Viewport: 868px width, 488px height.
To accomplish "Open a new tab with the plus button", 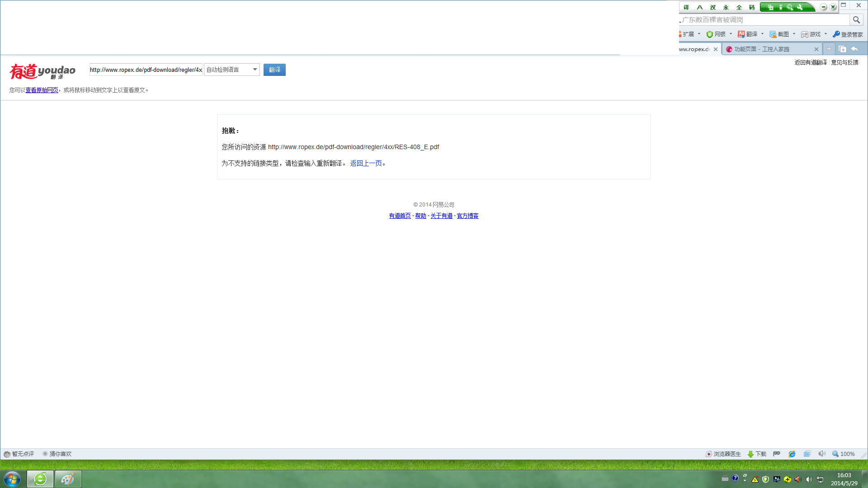I will pyautogui.click(x=829, y=49).
